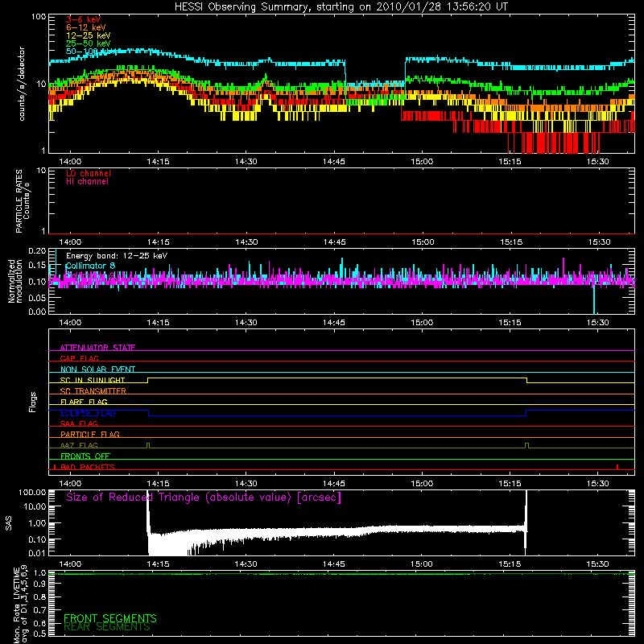Image resolution: width=644 pixels, height=644 pixels.
Task: Click the Mon. Rate LIVETIME axis label
Action: (x=21, y=605)
